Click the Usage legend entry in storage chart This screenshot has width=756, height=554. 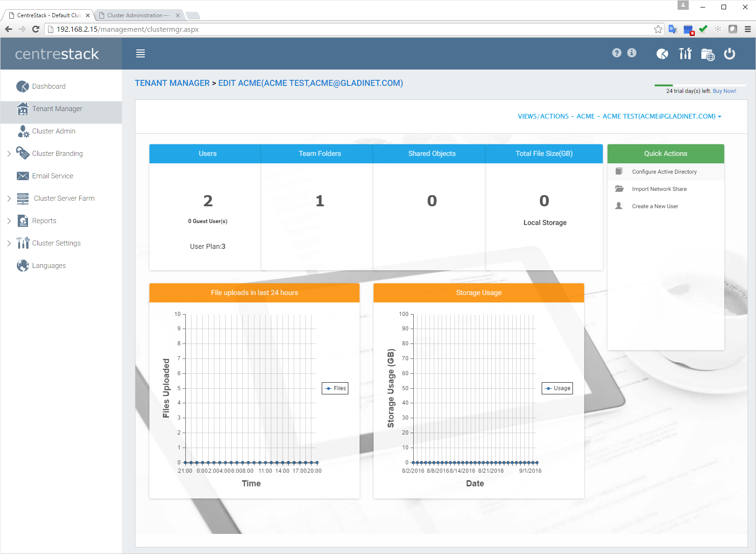click(558, 388)
